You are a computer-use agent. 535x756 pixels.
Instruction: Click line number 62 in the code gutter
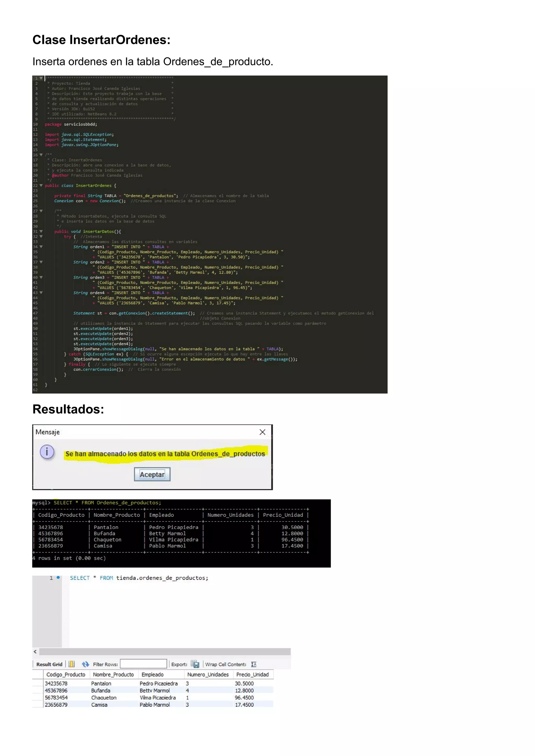pos(35,390)
